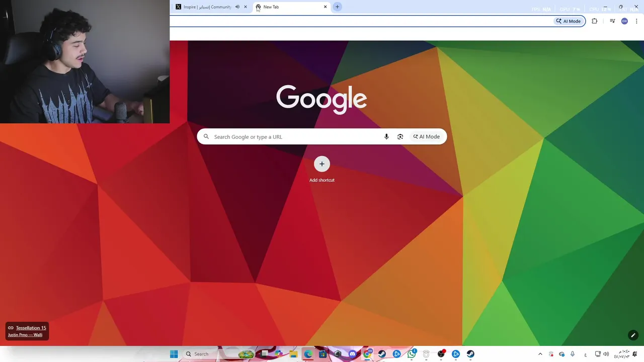Switch input language indicator in system tray
This screenshot has width=644, height=362.
click(x=586, y=354)
